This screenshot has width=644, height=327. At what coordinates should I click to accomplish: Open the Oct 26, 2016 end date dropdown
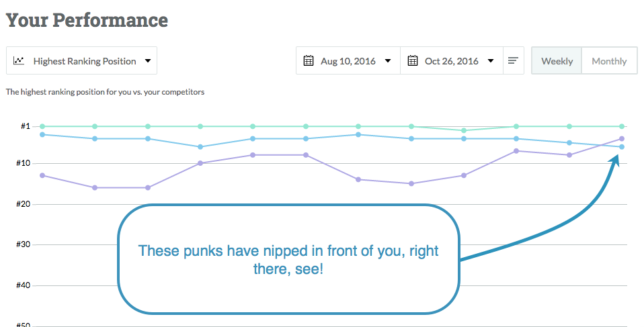[x=491, y=61]
